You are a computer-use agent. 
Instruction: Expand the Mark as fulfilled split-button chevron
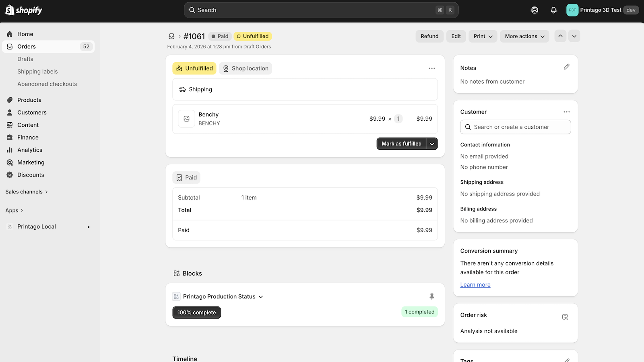tap(432, 144)
